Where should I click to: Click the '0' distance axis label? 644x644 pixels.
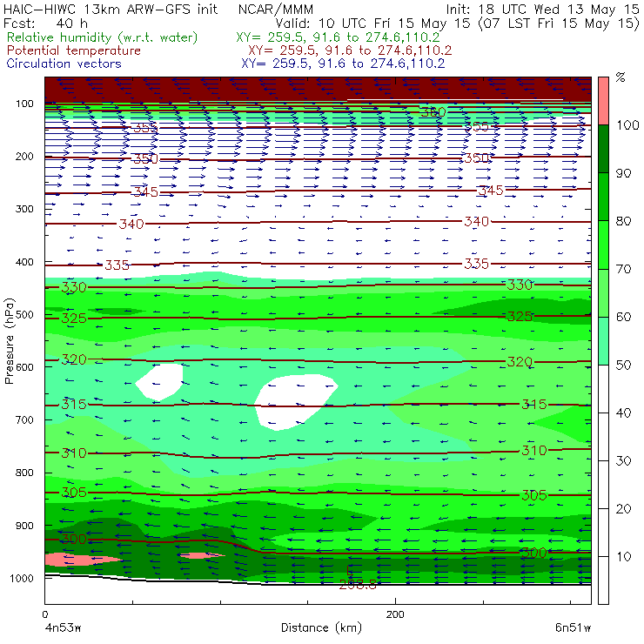[x=44, y=614]
